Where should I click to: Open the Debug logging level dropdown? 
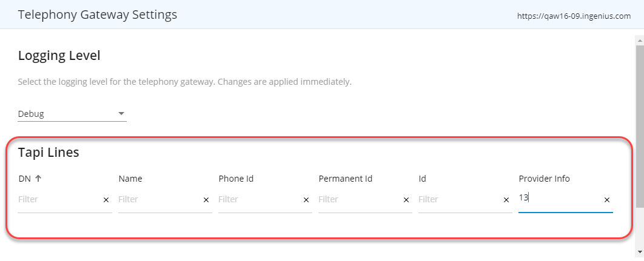pos(67,114)
